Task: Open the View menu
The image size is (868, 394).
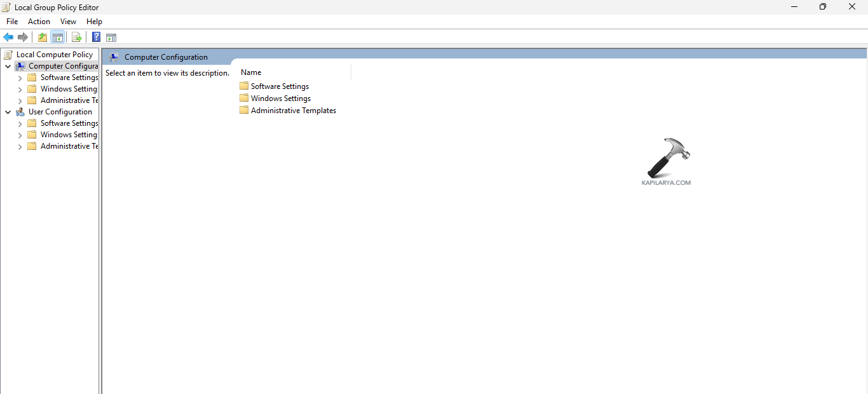Action: click(68, 22)
